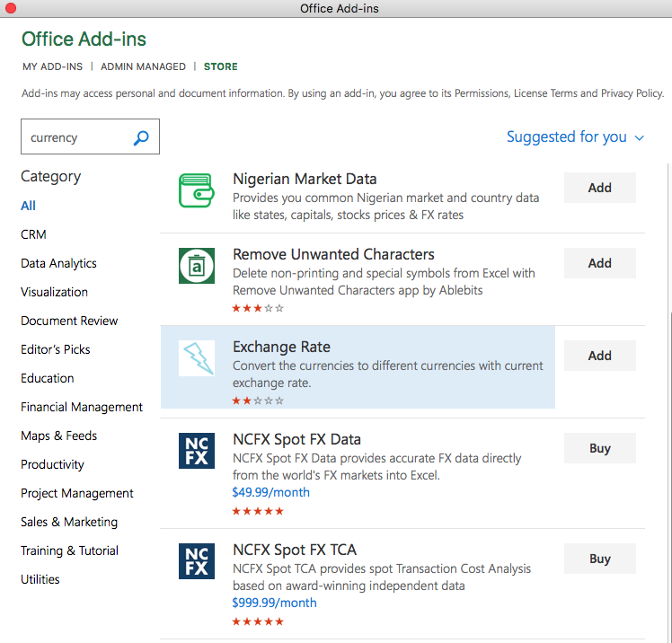Click the $999.99/month price link
Screen dimensions: 672x643
click(x=274, y=603)
